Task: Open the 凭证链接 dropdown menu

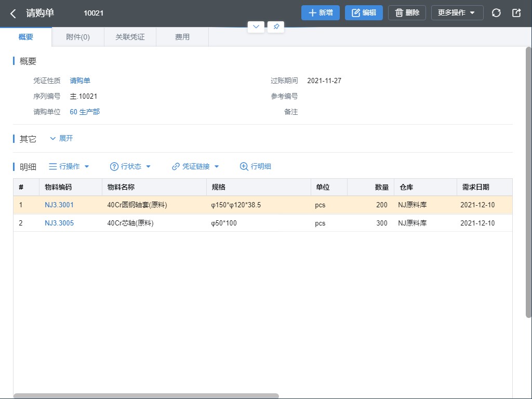Action: pos(195,167)
